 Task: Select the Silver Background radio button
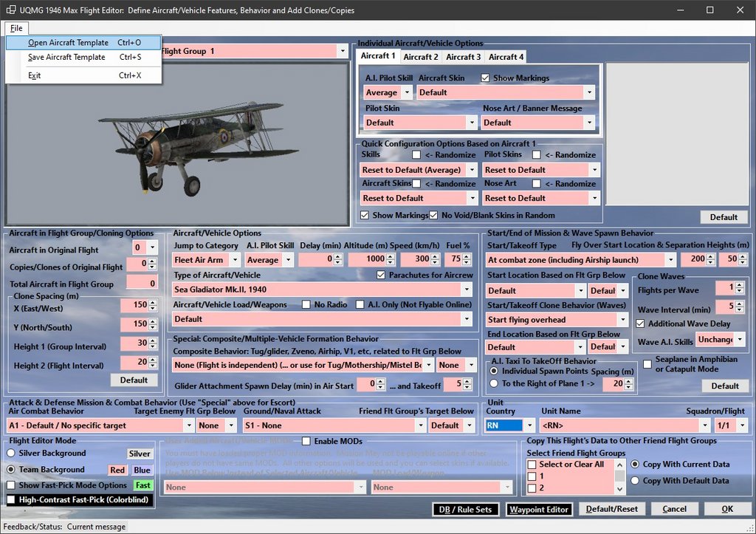pos(11,453)
